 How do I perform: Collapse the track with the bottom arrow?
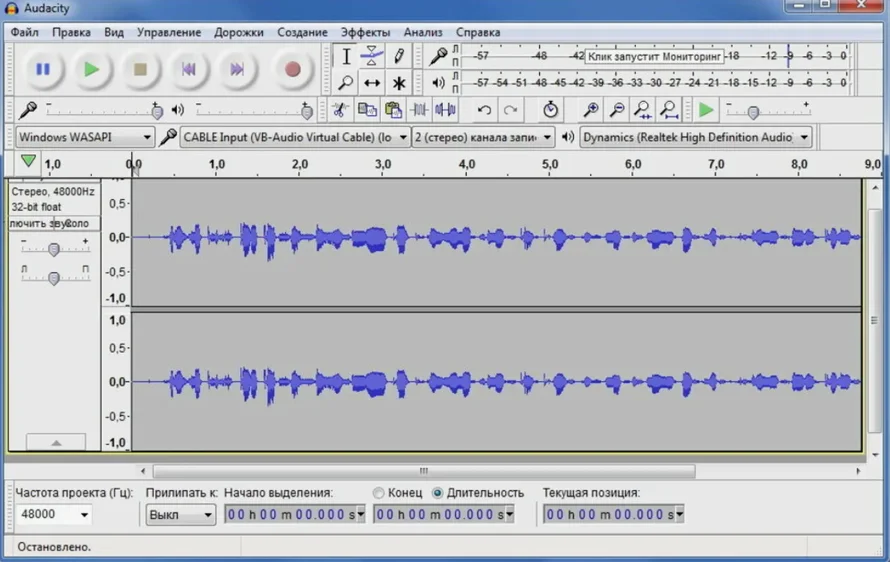pyautogui.click(x=56, y=442)
